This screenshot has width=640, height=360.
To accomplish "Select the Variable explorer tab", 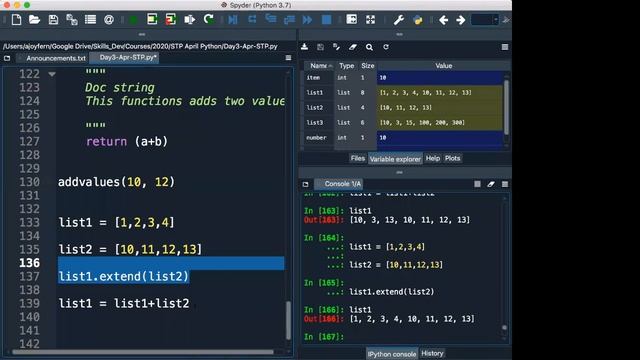I will tap(395, 159).
